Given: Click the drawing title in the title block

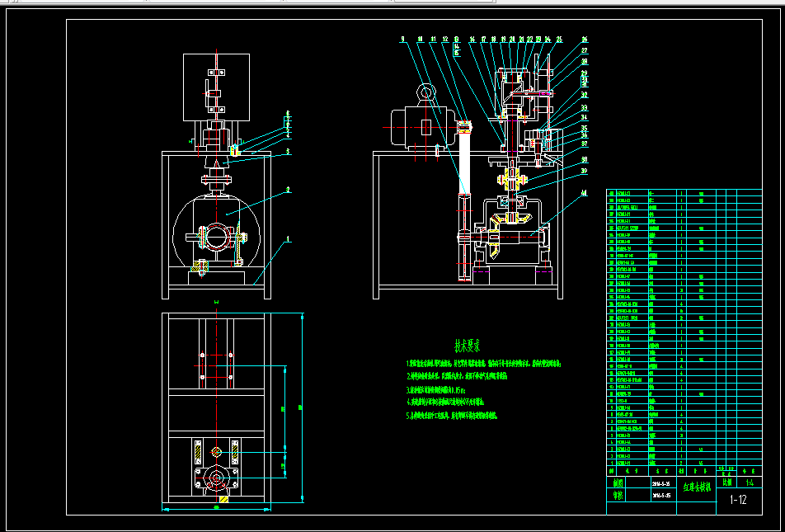Looking at the screenshot, I should click(697, 487).
